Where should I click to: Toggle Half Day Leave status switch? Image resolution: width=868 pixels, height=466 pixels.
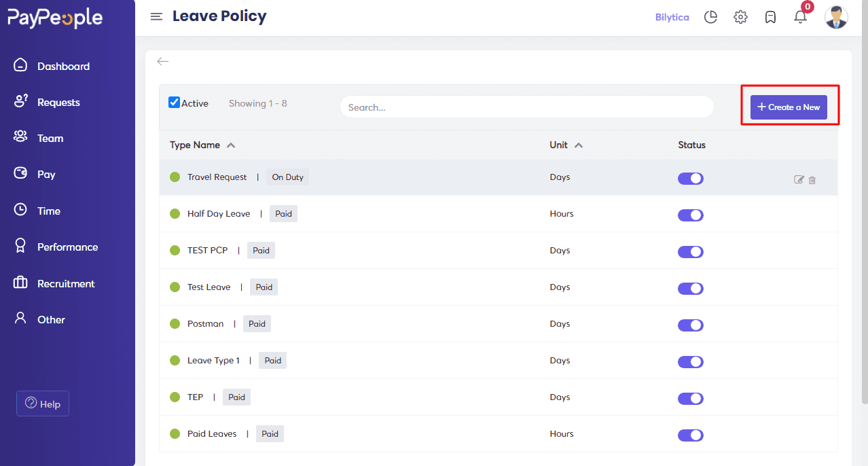click(691, 215)
